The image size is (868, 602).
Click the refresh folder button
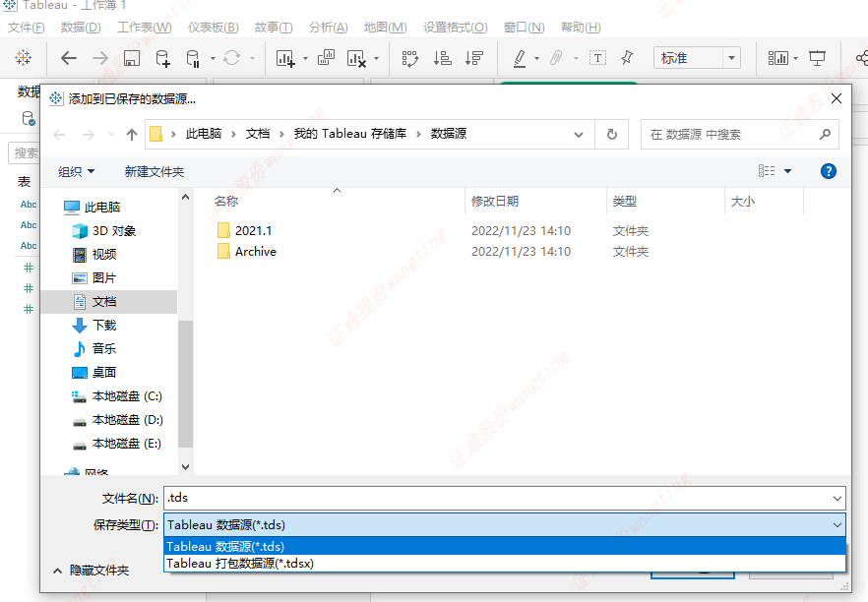point(612,135)
